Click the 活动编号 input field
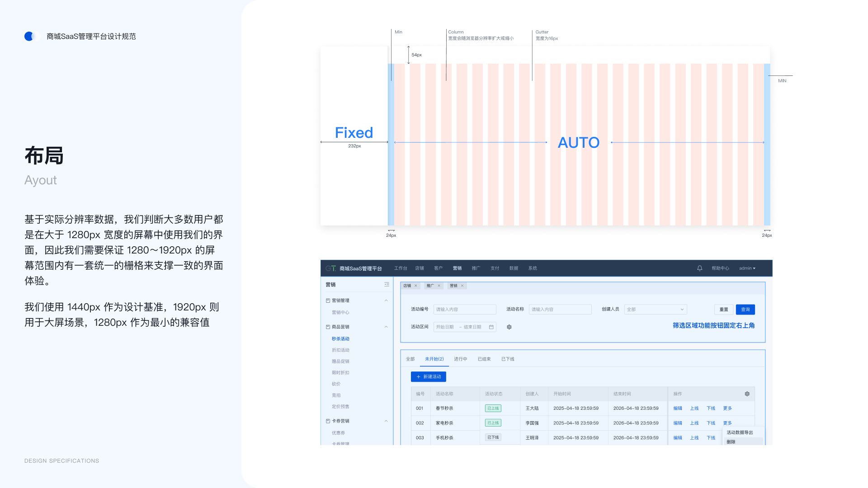Viewport: 868px width, 488px height. (464, 310)
